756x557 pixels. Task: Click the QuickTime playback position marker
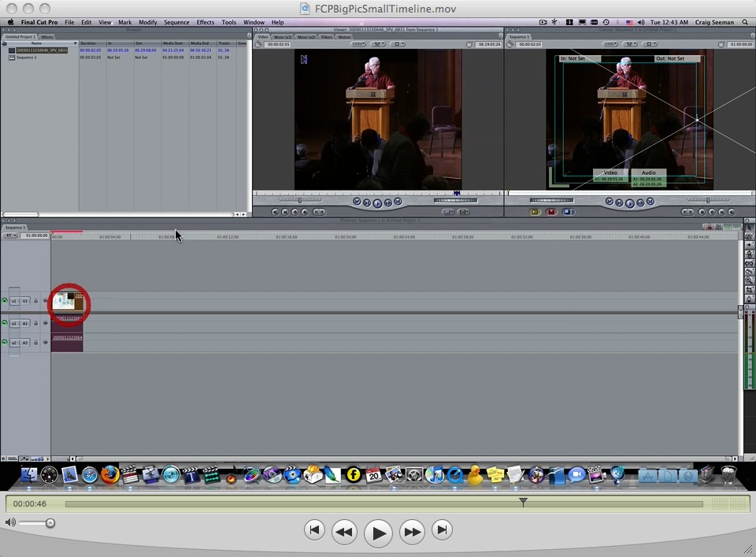(523, 502)
